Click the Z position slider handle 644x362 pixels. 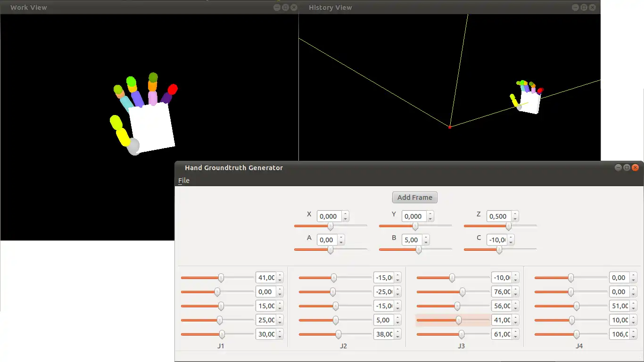pos(508,226)
